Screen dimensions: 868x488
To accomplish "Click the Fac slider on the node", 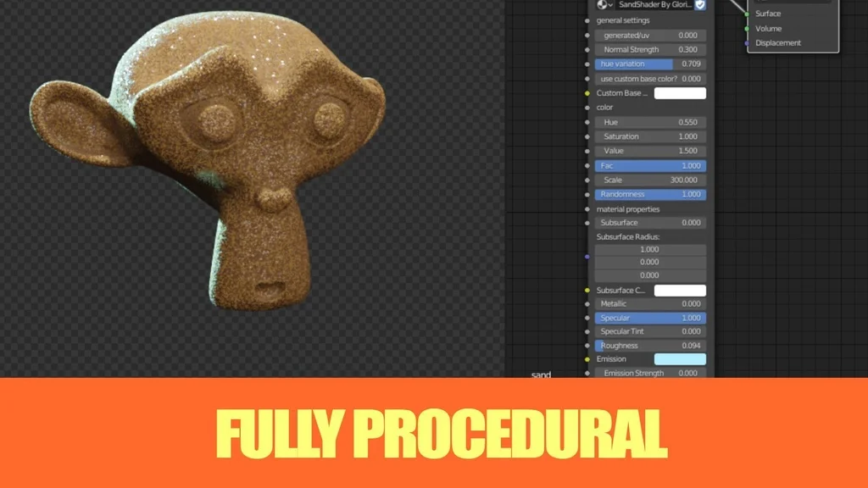I will [650, 165].
